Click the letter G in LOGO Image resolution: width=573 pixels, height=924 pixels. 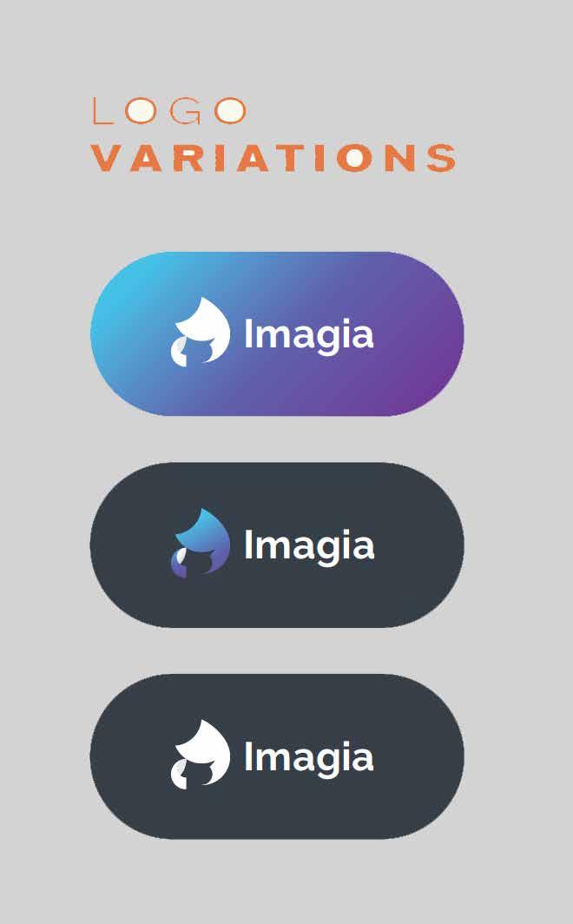click(185, 111)
